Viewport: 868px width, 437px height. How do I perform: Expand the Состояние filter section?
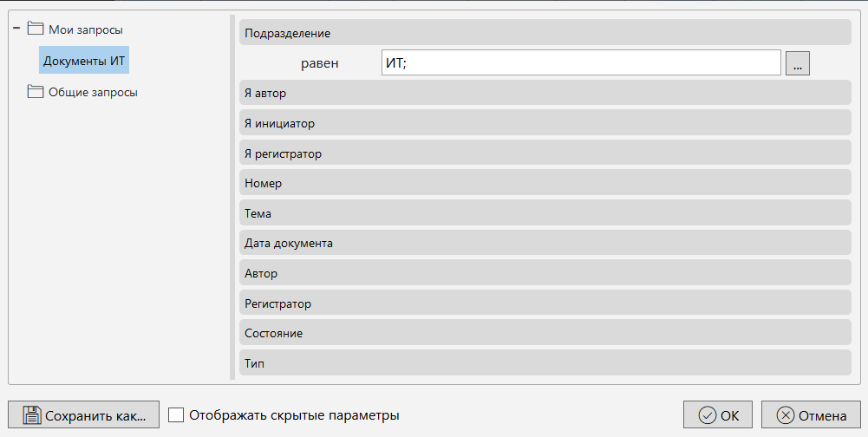point(544,333)
